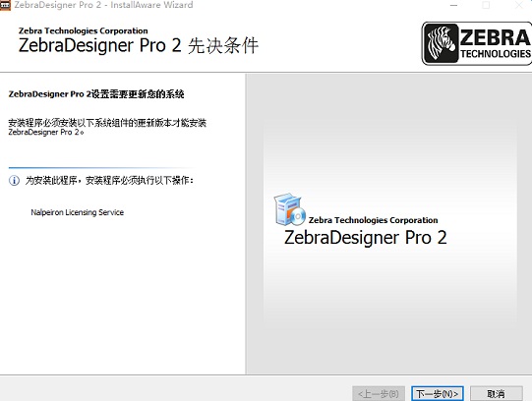Click the 'Zebra Technologies Corporation' header text
This screenshot has width=532, height=401.
pyautogui.click(x=84, y=30)
